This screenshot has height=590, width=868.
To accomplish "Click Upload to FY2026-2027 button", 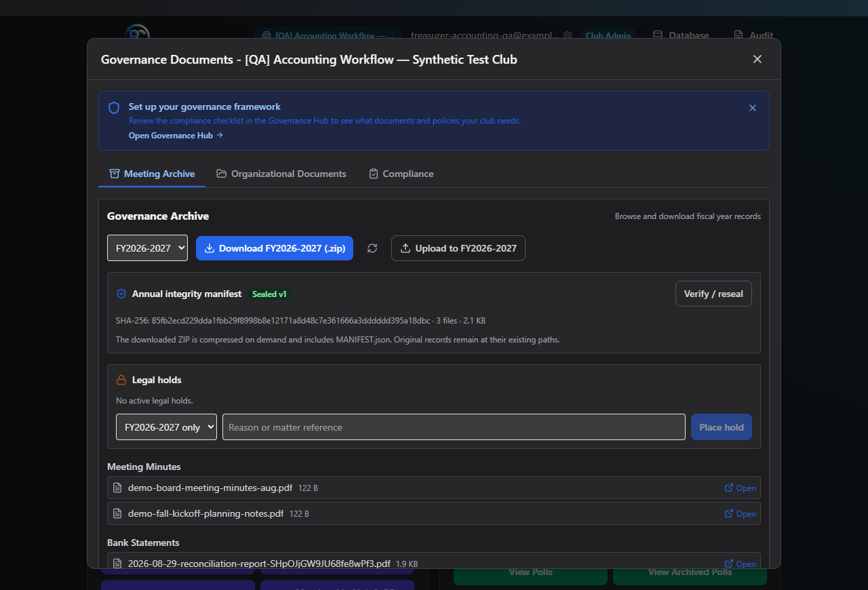I will (458, 248).
